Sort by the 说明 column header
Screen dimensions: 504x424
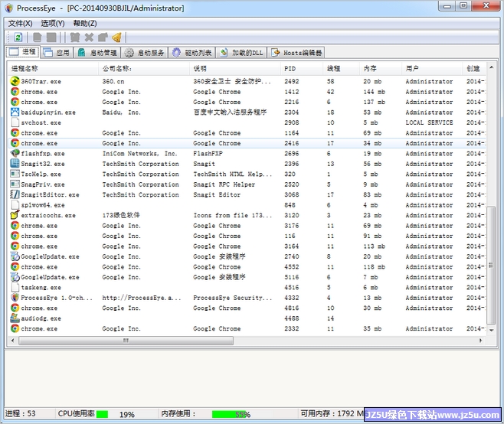click(x=235, y=68)
